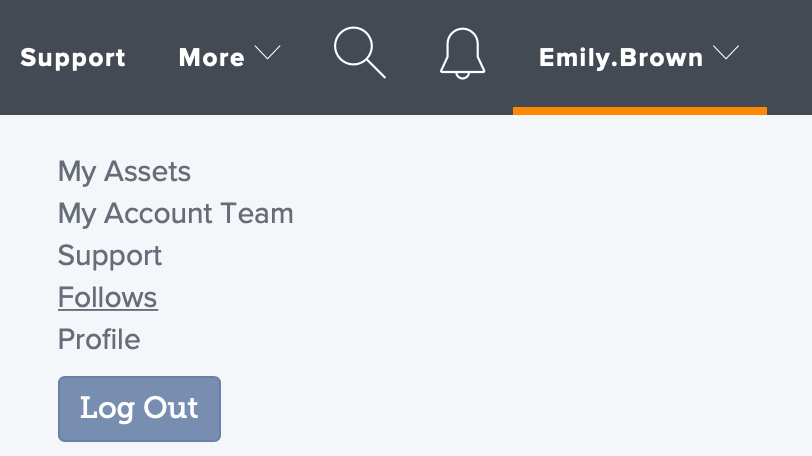This screenshot has height=456, width=812.
Task: Open the More navigation label
Action: (x=211, y=57)
